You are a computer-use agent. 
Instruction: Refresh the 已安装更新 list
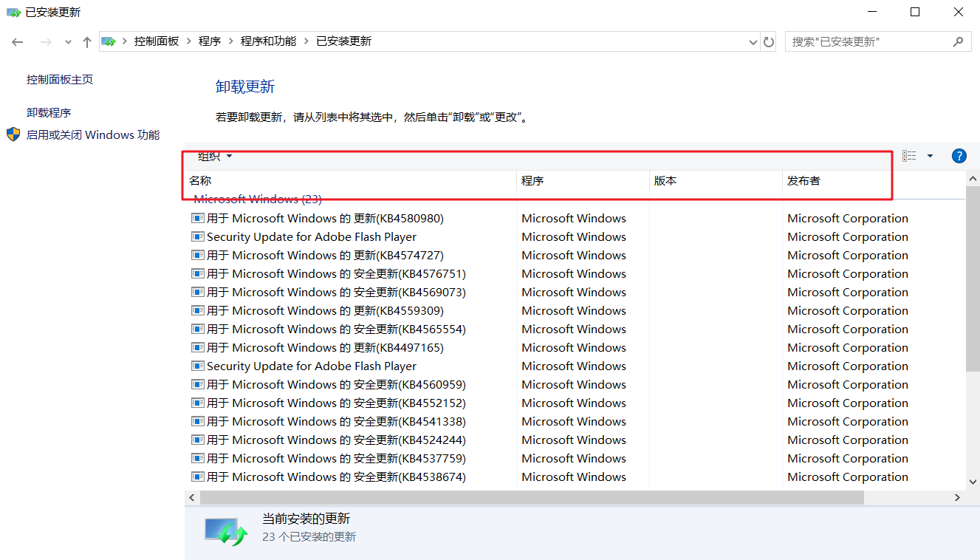point(769,42)
